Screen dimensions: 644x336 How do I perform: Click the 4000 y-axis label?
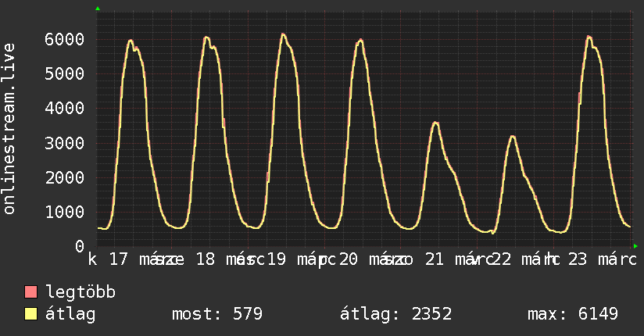pos(65,109)
